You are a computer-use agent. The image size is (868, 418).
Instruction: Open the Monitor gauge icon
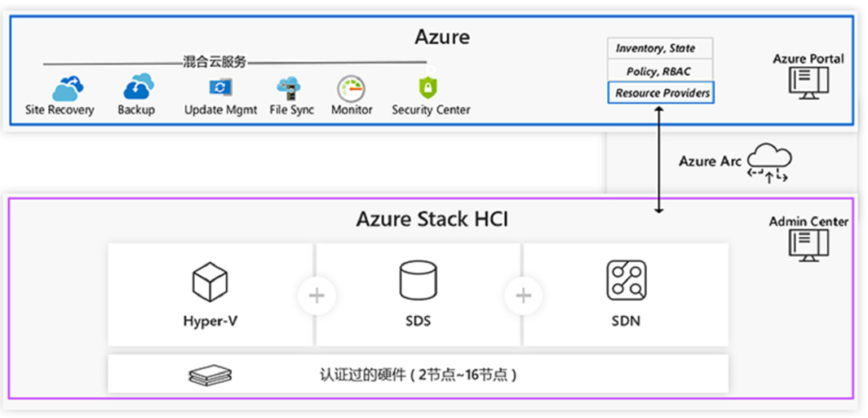[x=351, y=87]
